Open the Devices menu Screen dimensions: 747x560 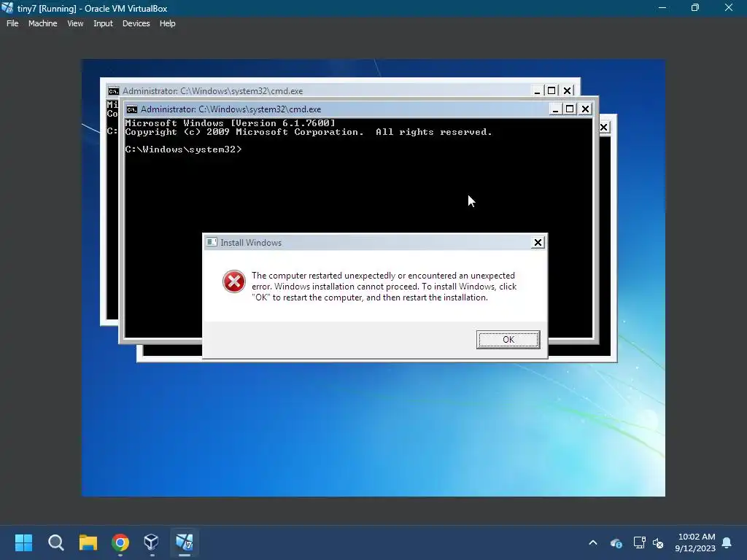click(x=136, y=23)
